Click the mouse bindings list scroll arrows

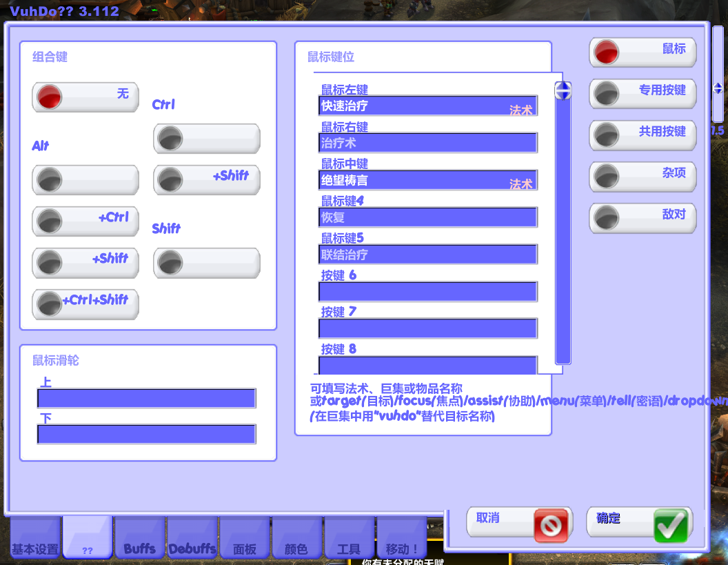(x=563, y=90)
